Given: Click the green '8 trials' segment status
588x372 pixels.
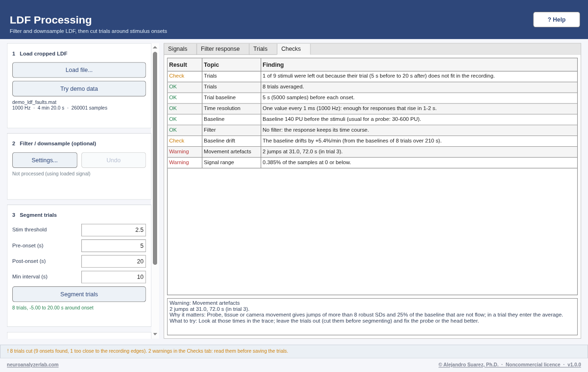Looking at the screenshot, I should pos(53,308).
